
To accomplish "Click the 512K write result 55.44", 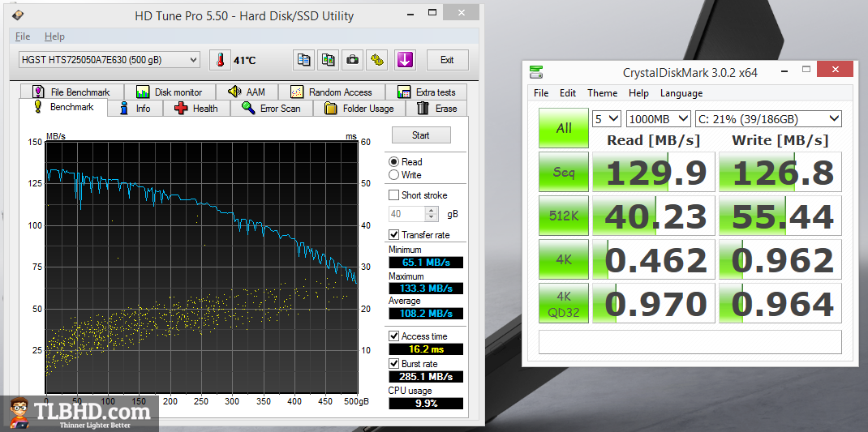I will pos(780,216).
